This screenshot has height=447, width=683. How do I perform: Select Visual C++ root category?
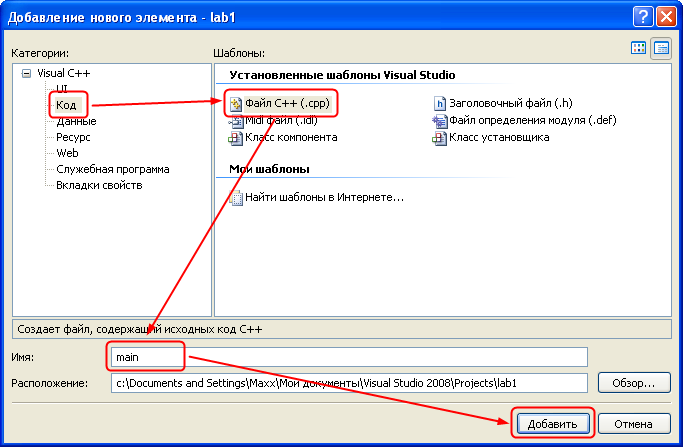[x=64, y=73]
